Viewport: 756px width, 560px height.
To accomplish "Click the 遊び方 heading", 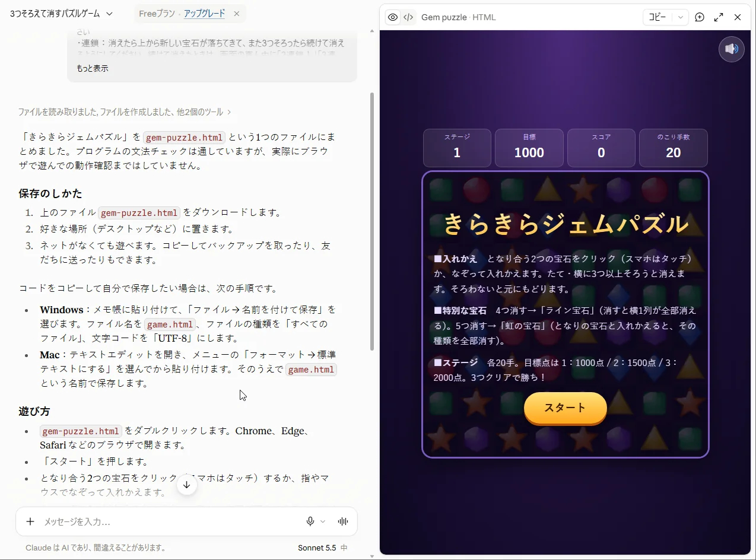I will point(34,411).
